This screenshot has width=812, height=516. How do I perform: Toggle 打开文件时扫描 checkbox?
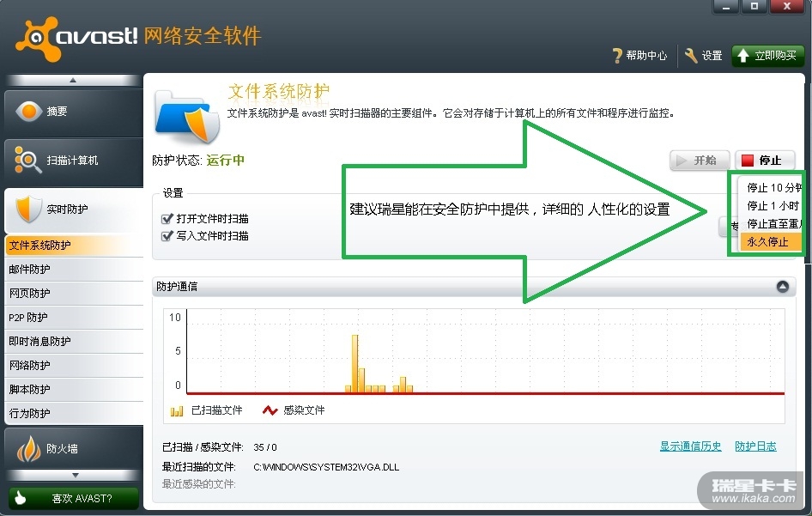[x=167, y=219]
